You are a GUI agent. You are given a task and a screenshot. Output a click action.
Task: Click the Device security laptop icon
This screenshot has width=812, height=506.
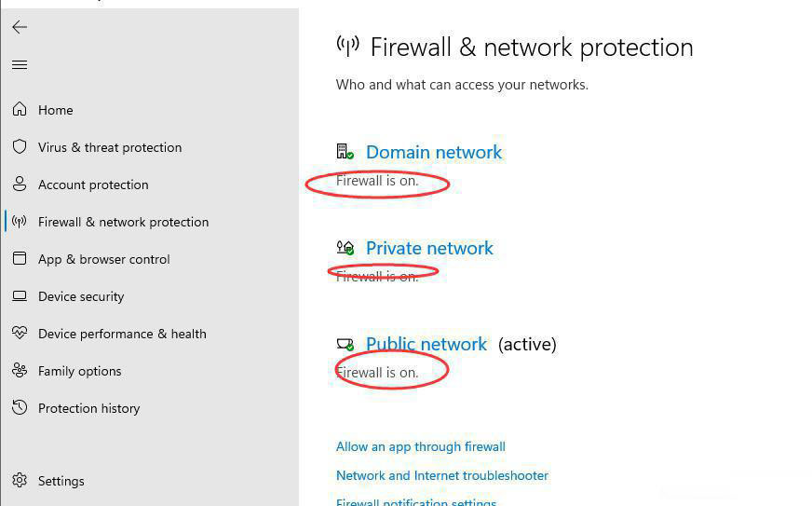pos(20,296)
